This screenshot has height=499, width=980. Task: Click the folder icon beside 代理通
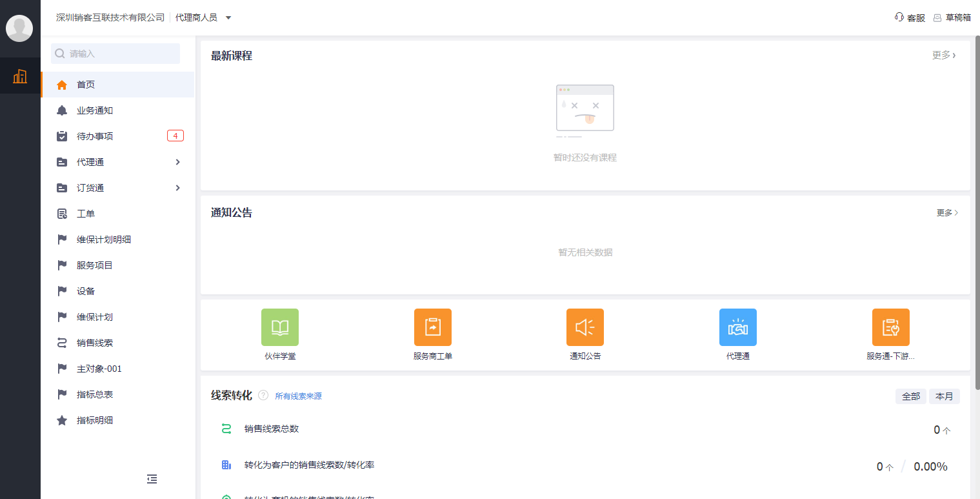pyautogui.click(x=62, y=162)
